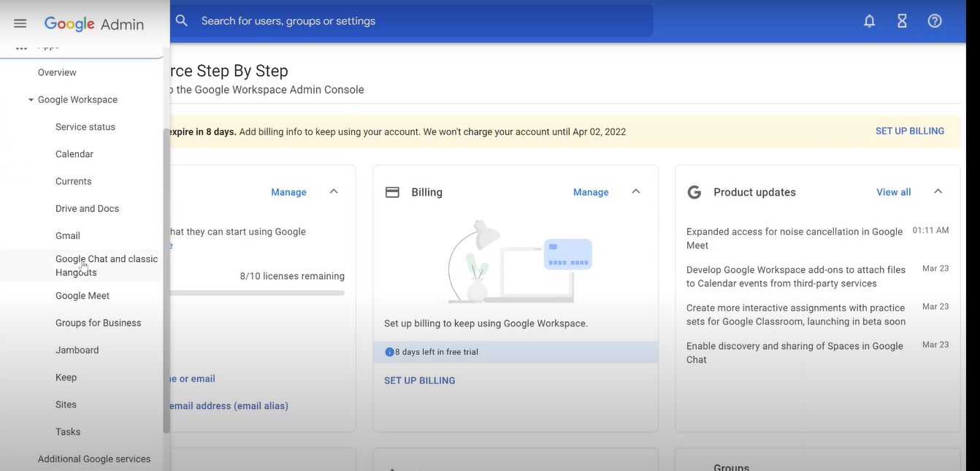The width and height of the screenshot is (980, 471).
Task: Click Manage in the Users card
Action: (288, 192)
